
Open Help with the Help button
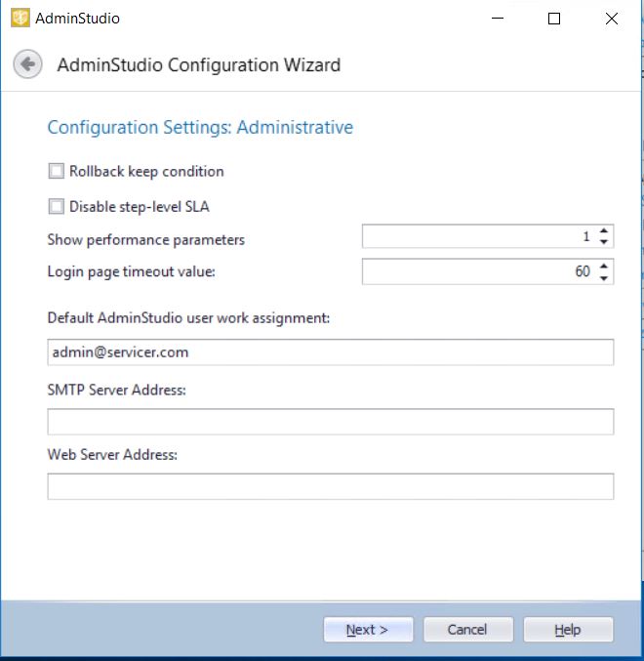tap(568, 630)
